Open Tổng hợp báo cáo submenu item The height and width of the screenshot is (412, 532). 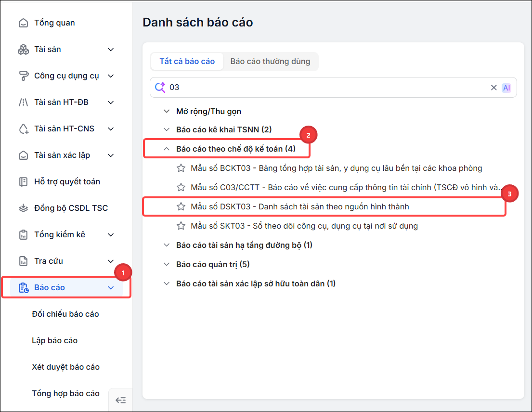(x=66, y=393)
